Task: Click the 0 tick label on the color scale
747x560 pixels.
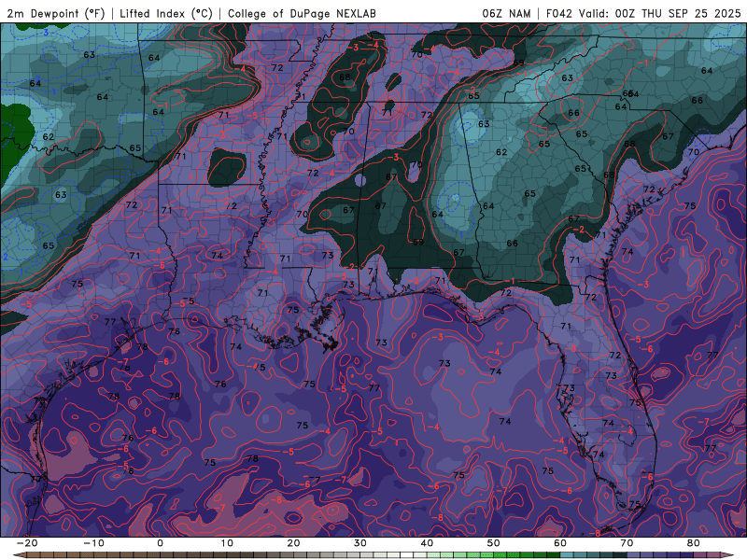Action: [x=160, y=543]
